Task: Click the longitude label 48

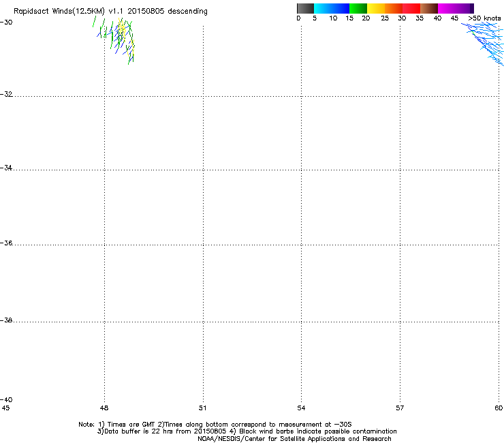Action: point(104,408)
